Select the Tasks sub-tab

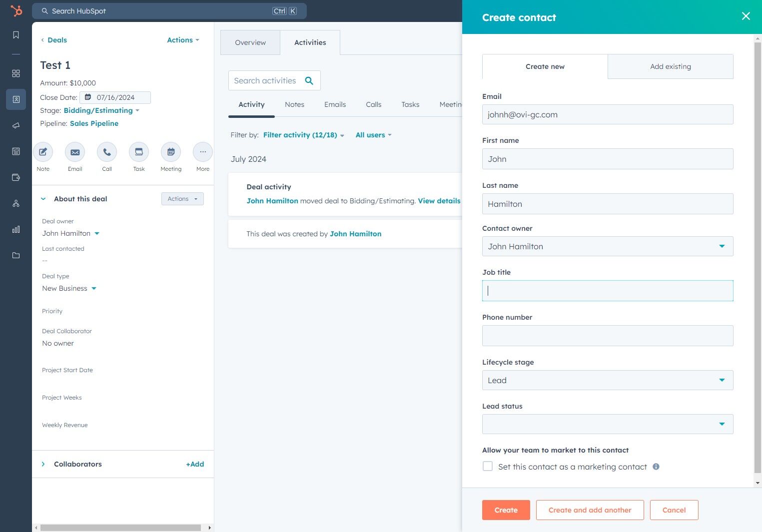410,104
